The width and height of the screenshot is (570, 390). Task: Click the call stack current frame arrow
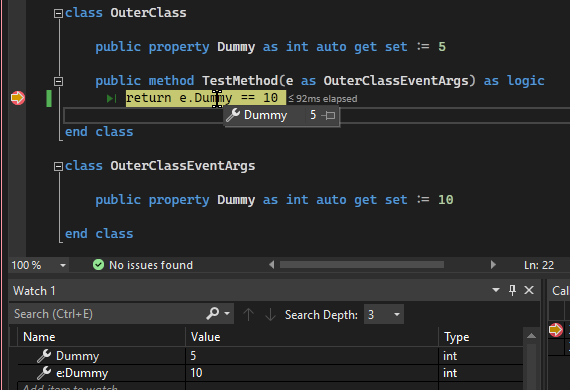click(555, 330)
